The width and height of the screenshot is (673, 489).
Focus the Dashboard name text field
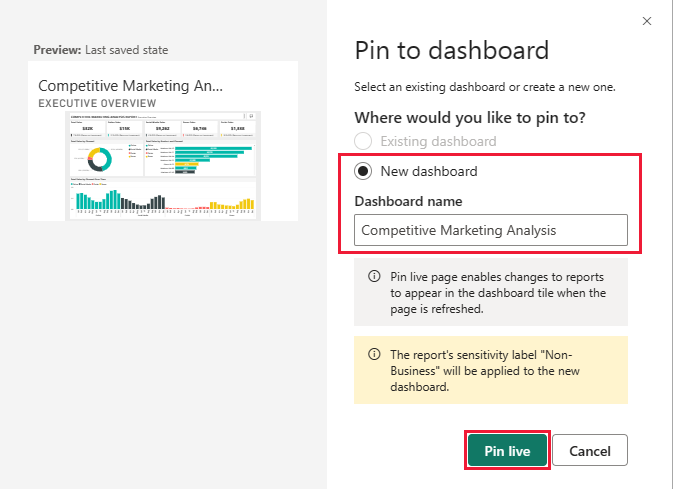pyautogui.click(x=491, y=230)
